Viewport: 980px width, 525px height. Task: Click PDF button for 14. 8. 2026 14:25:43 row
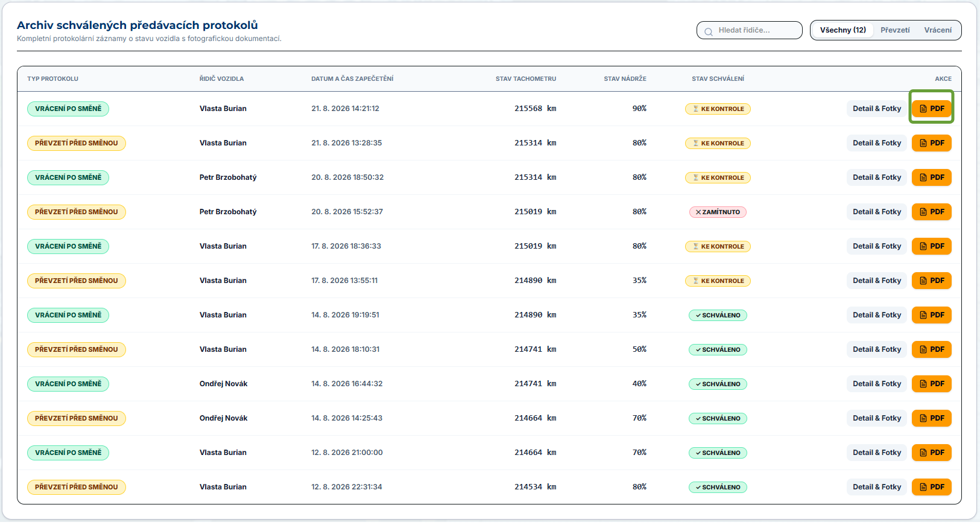pos(931,418)
